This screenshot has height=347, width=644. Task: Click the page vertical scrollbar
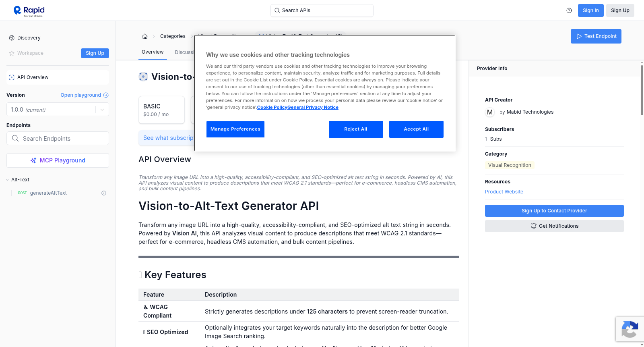coord(642,89)
